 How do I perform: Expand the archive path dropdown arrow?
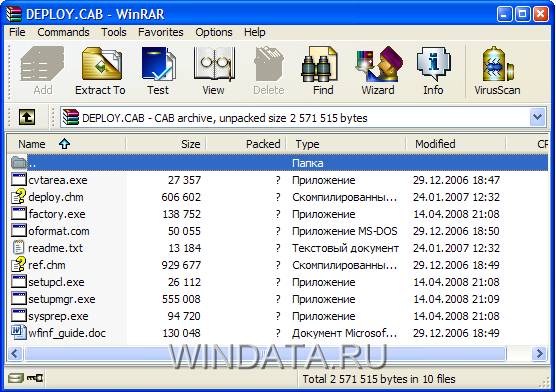(x=538, y=117)
